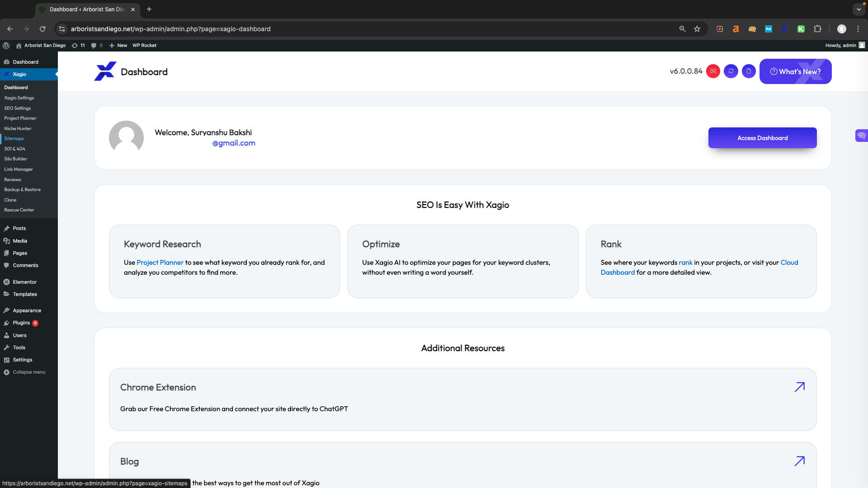The width and height of the screenshot is (868, 488).
Task: Follow the rank link in Rank card
Action: (x=685, y=263)
